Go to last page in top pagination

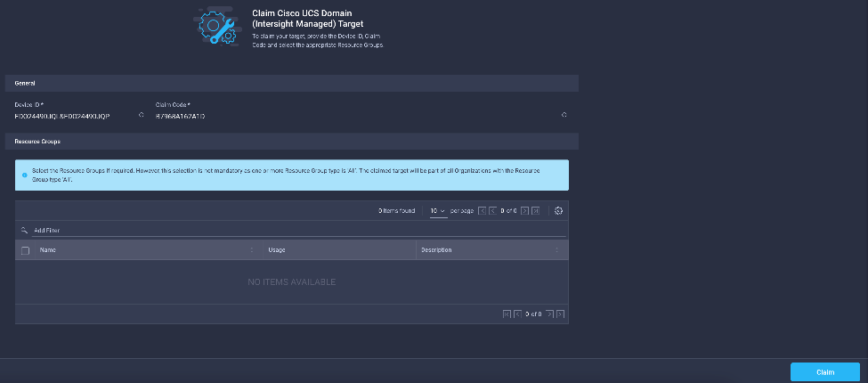535,211
